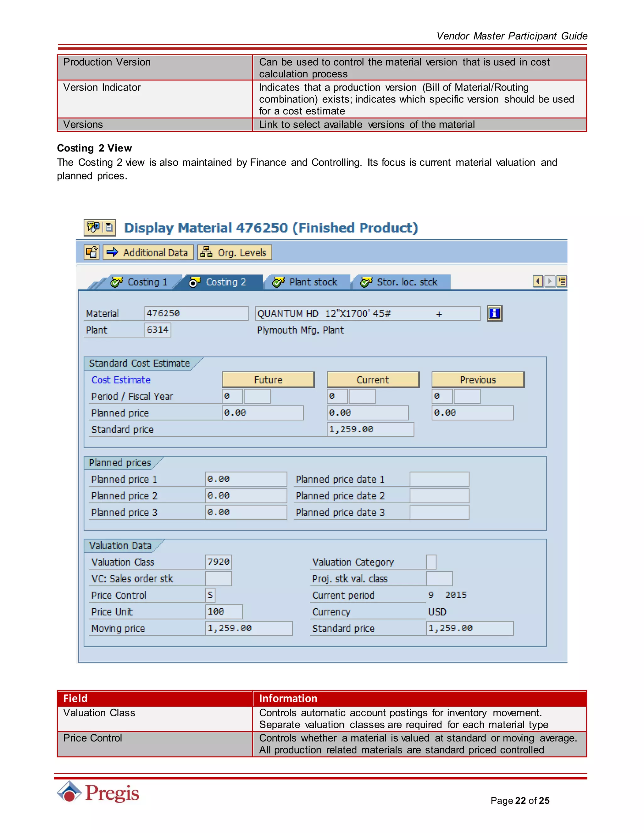Click the Price Unit field 100
Image resolution: width=644 pixels, height=833 pixels.
point(224,612)
